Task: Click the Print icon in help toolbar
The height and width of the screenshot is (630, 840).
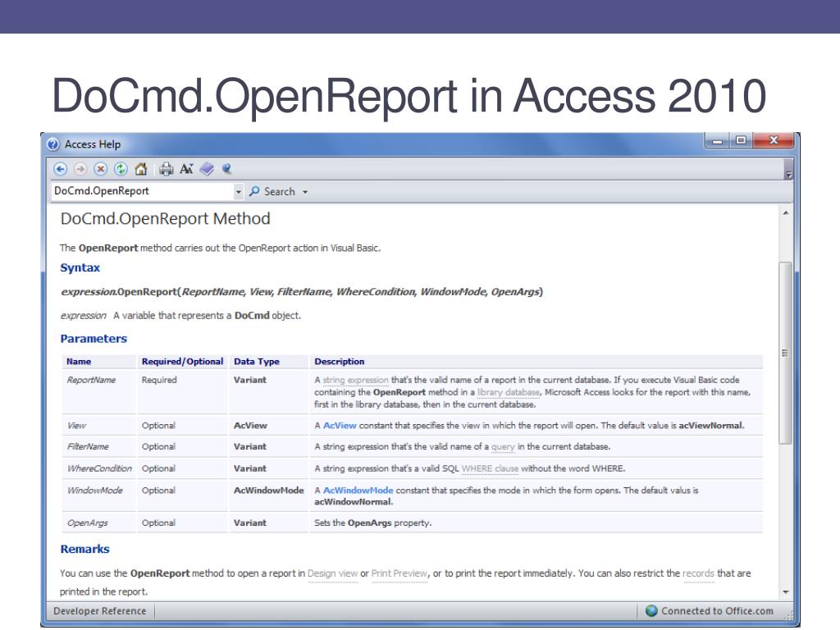Action: tap(166, 169)
